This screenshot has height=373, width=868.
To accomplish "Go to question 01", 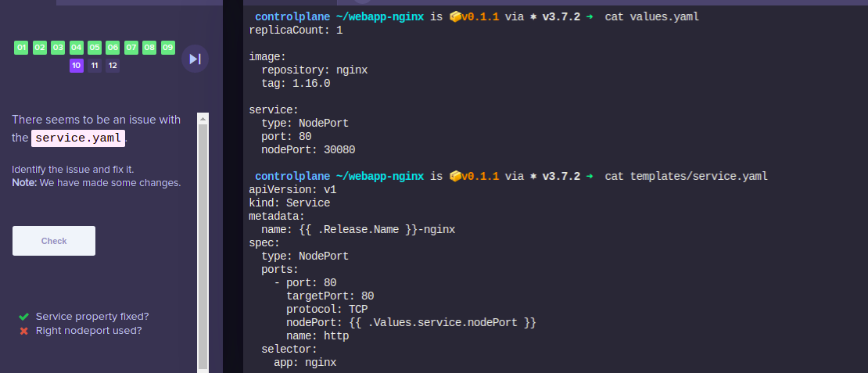I will point(21,48).
